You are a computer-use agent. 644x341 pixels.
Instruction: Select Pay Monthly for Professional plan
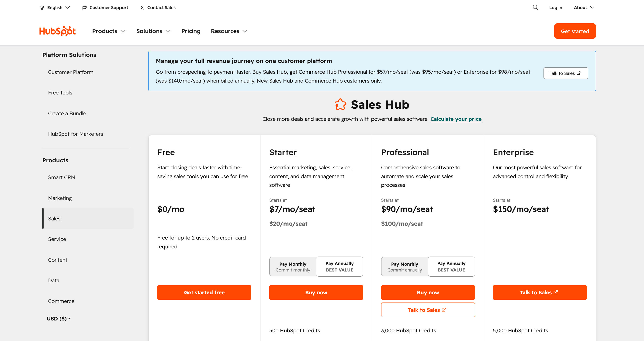(405, 267)
